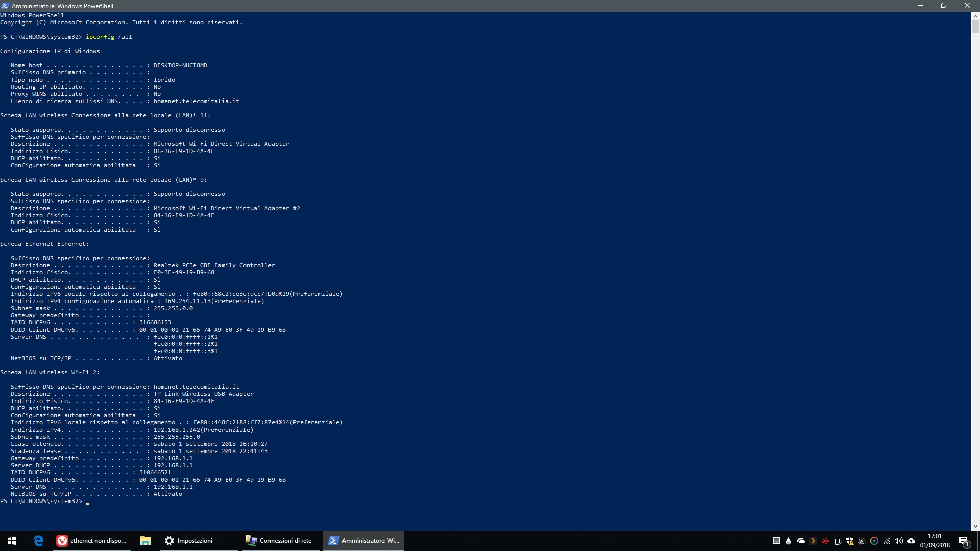
Task: Click the vertical scrollbar thumb
Action: [975, 26]
